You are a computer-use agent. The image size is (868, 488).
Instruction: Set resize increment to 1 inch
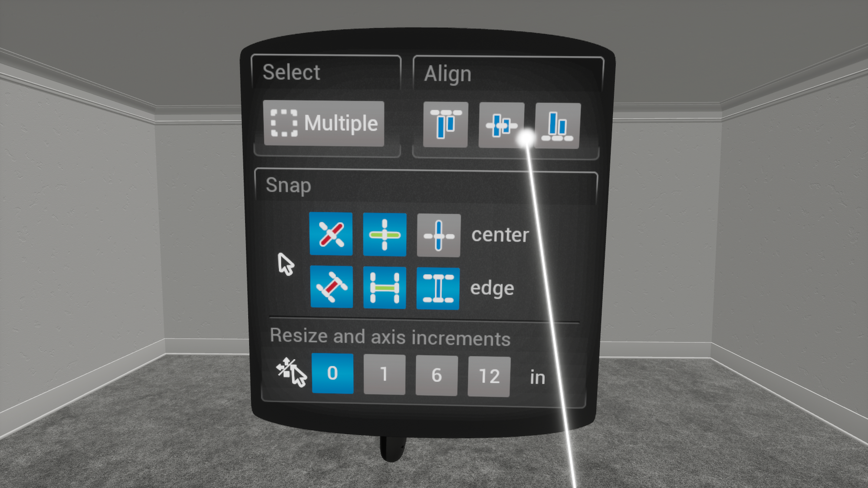point(384,373)
